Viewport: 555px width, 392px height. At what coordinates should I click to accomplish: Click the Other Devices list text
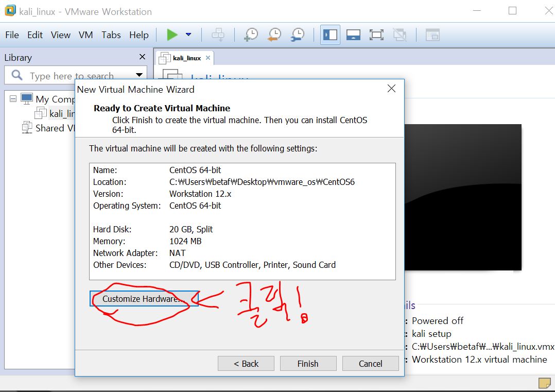tap(252, 265)
